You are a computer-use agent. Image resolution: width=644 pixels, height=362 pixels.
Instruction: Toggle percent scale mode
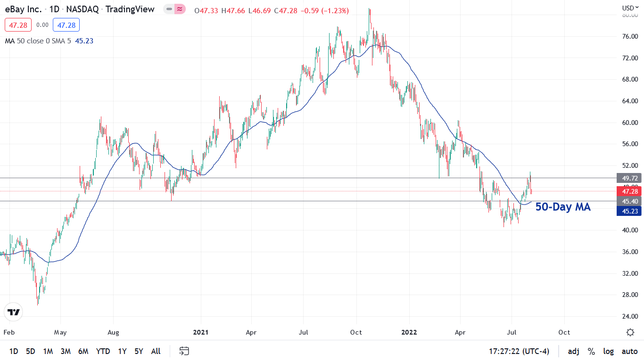[x=591, y=351]
